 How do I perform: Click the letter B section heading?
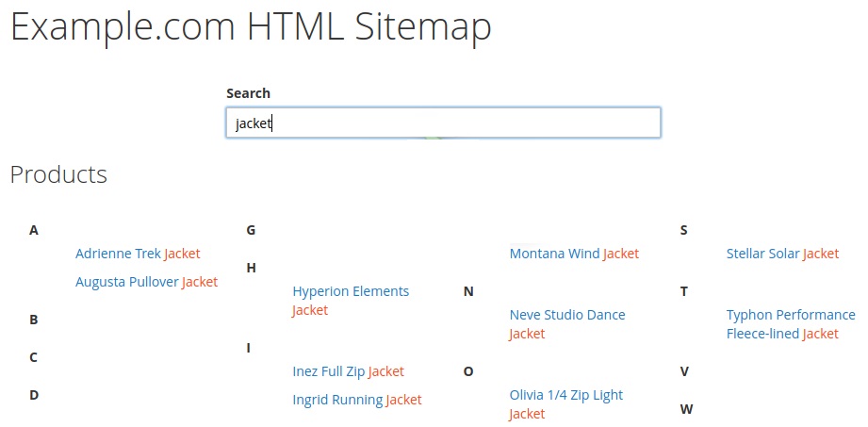[x=34, y=320]
